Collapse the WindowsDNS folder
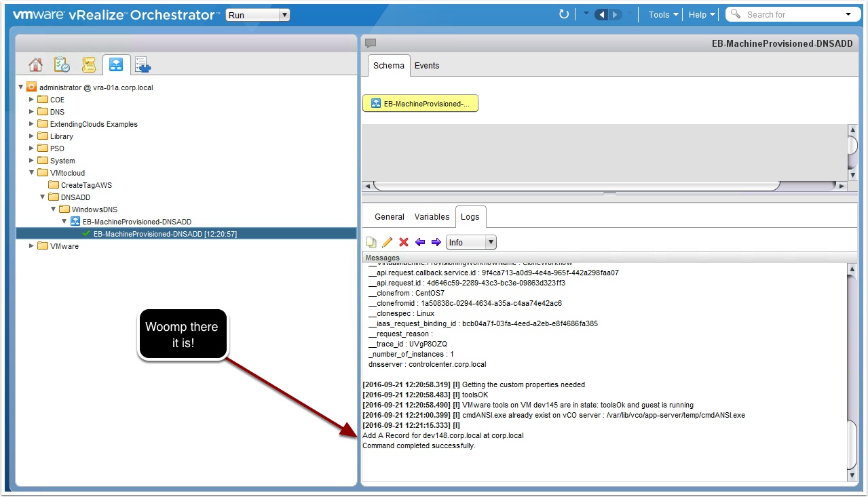Viewport: 868px width, 497px height. click(53, 210)
